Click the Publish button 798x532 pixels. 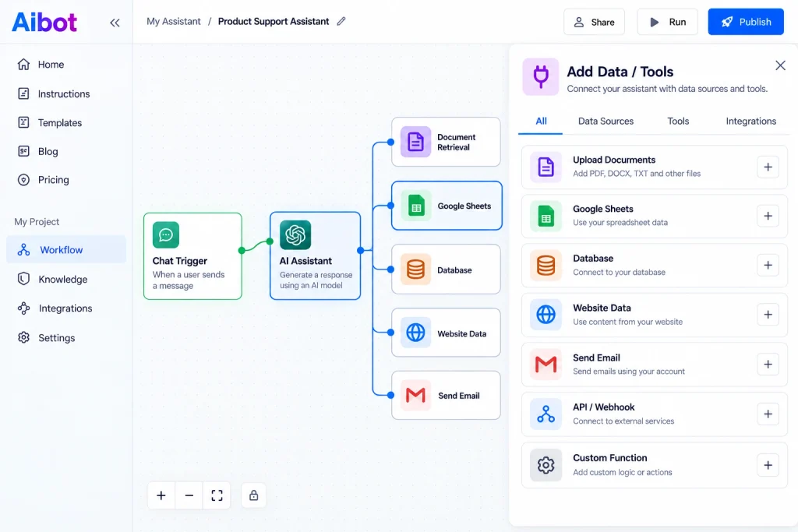(746, 22)
